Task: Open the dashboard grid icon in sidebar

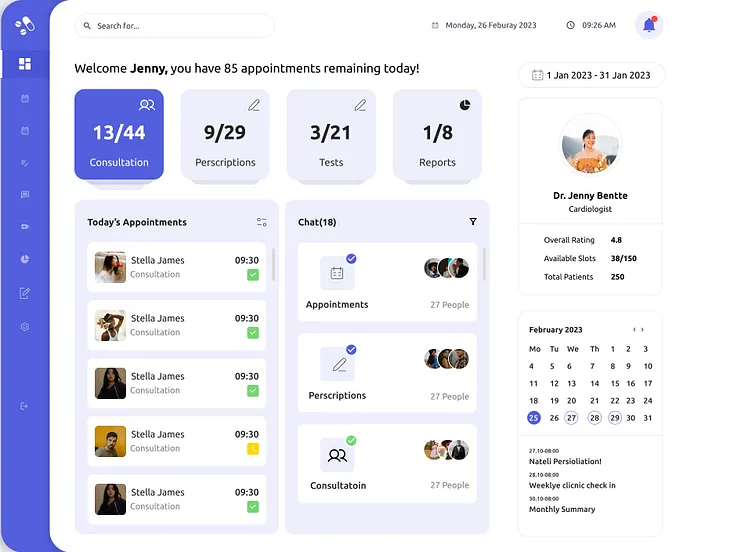Action: pos(25,64)
